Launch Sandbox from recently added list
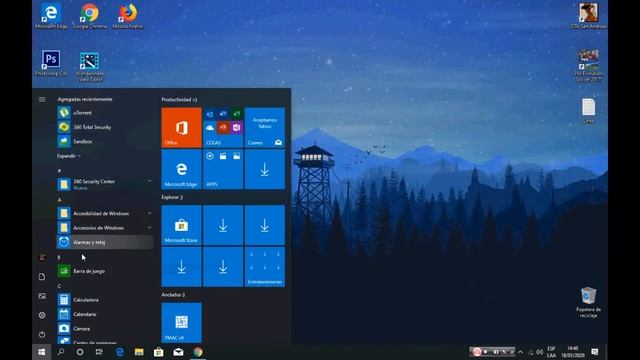Viewport: 640px width, 360px height. [105, 141]
